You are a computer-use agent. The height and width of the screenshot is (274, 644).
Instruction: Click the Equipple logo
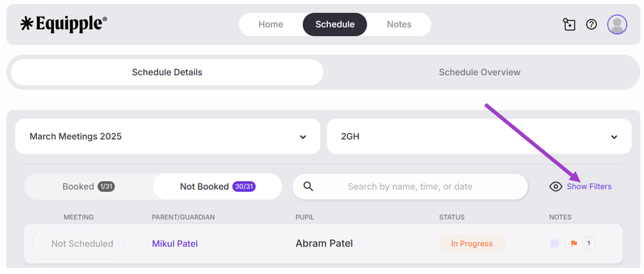[x=64, y=24]
